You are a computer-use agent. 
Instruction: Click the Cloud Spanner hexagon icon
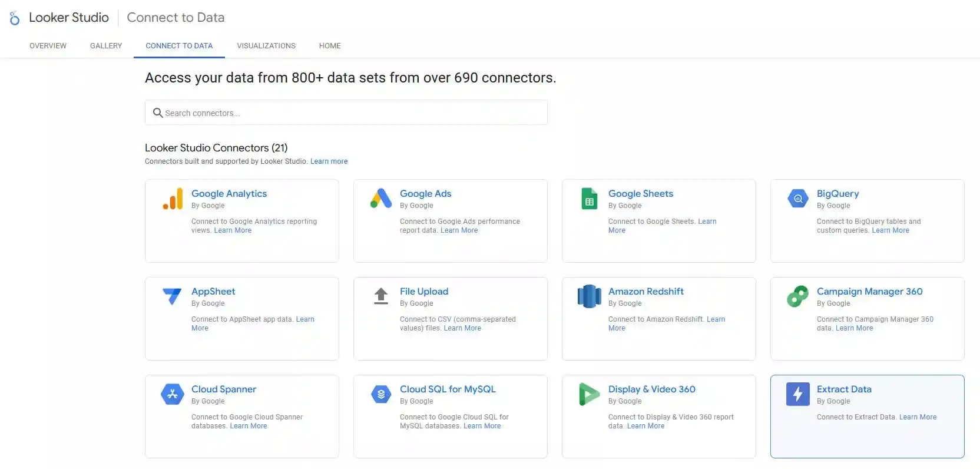[173, 394]
